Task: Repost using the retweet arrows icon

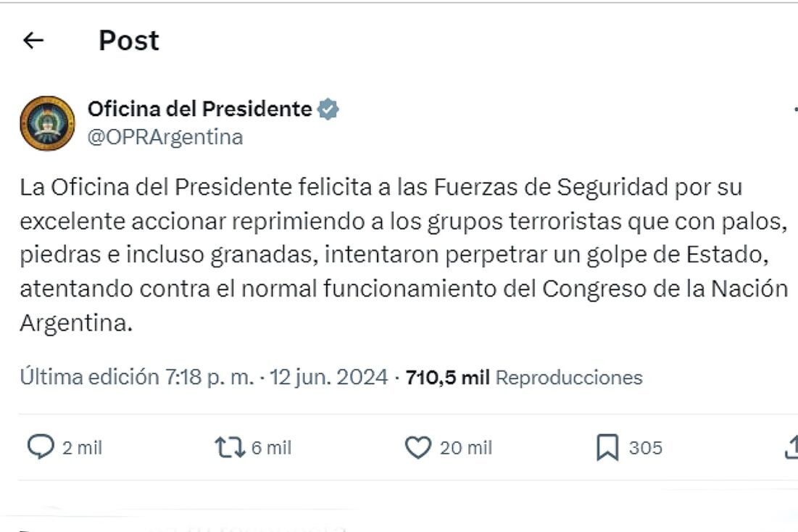Action: [229, 448]
